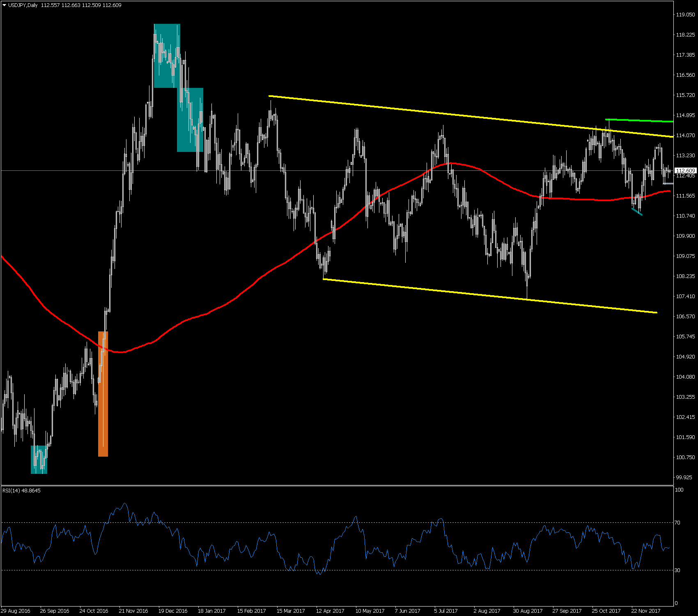Click the red moving average line

click(x=205, y=315)
